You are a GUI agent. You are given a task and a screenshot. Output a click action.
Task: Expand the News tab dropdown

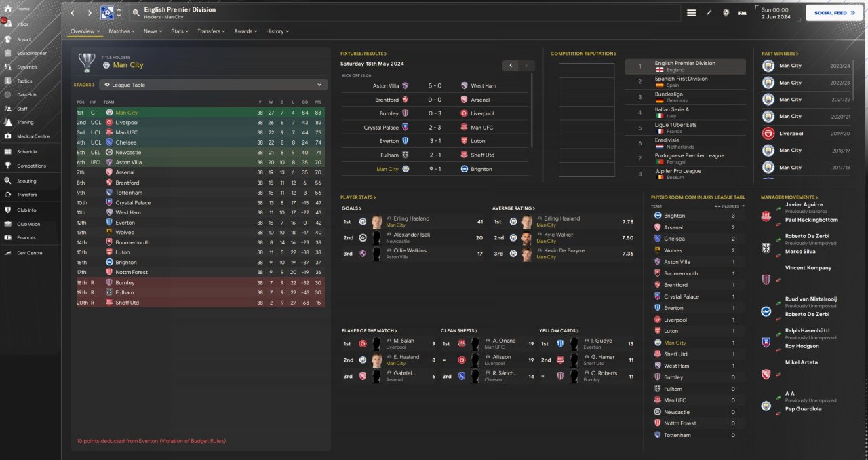(x=153, y=31)
